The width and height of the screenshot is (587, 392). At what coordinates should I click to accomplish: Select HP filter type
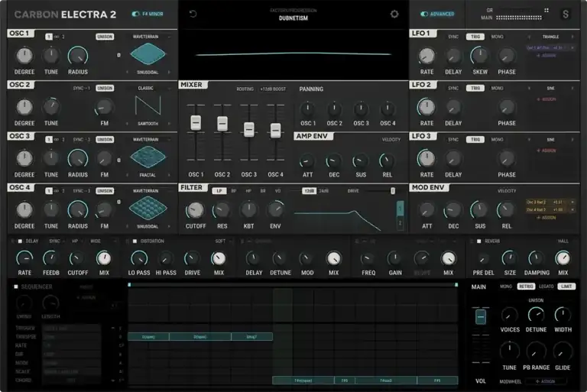tap(248, 191)
